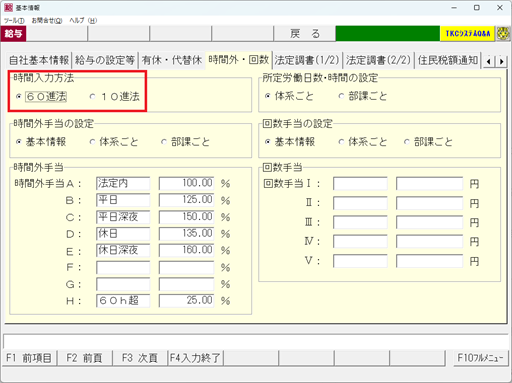The width and height of the screenshot is (512, 383).
Task: Click the 戻る button
Action: click(304, 34)
